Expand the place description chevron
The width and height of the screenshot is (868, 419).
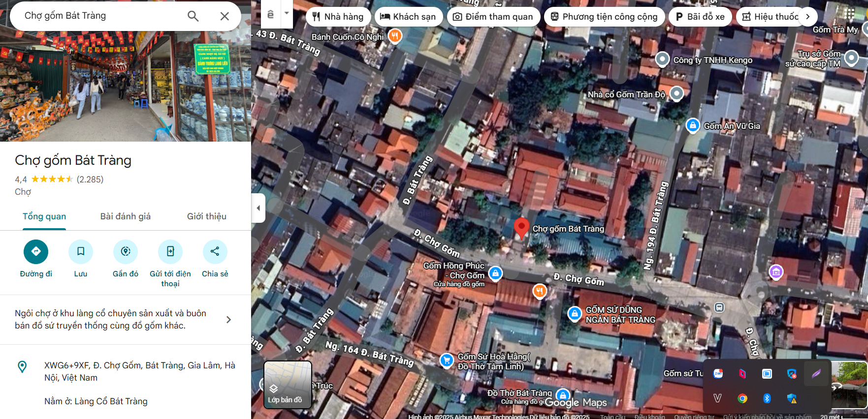pyautogui.click(x=228, y=320)
